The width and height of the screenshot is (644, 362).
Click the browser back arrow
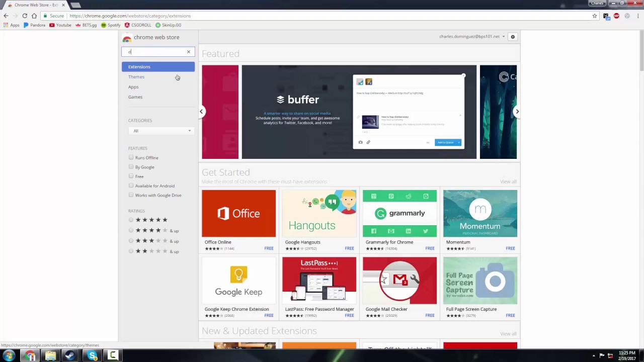(x=6, y=16)
